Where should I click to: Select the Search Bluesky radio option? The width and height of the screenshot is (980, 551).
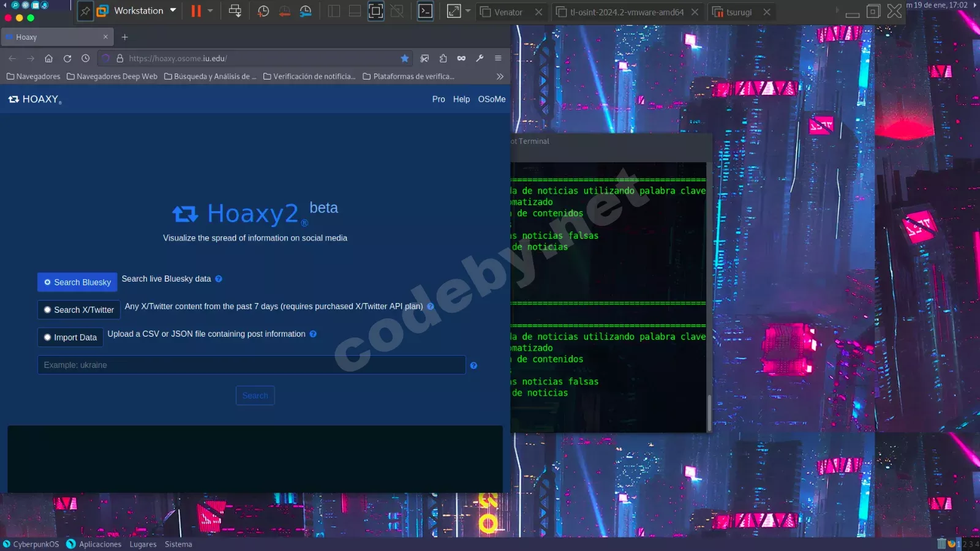click(x=77, y=282)
